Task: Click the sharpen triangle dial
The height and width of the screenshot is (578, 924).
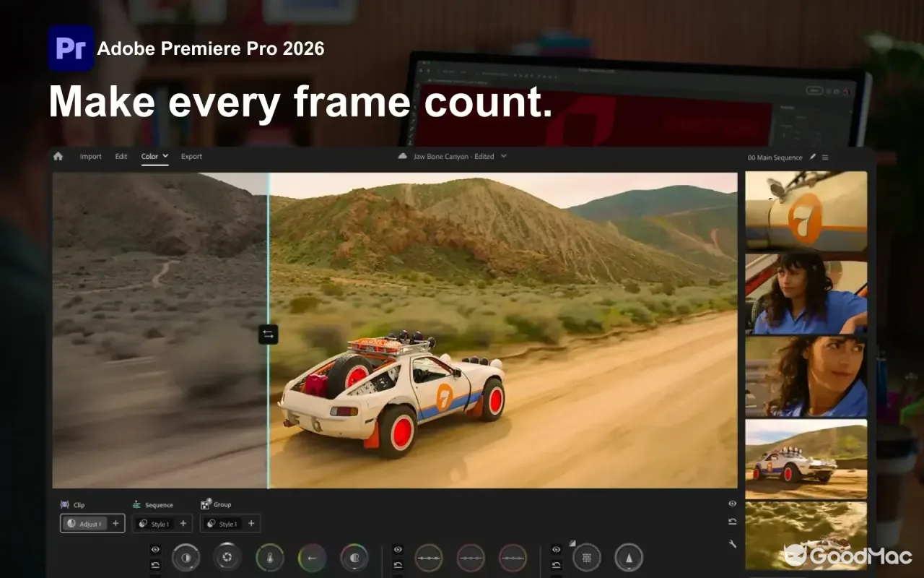Action: [629, 558]
